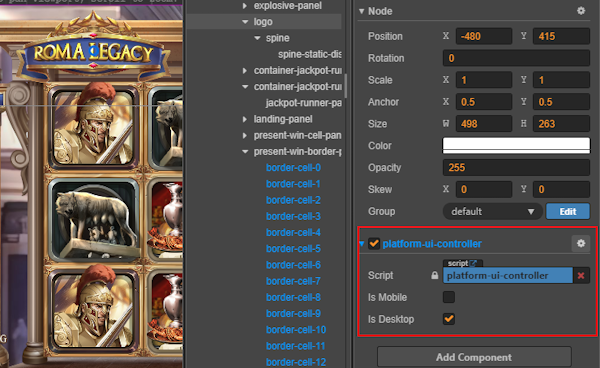Image resolution: width=600 pixels, height=368 pixels.
Task: Open the Group dropdown set to default
Action: [492, 212]
